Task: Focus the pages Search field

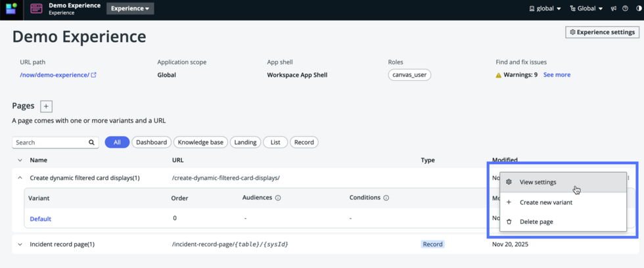Action: (55, 143)
